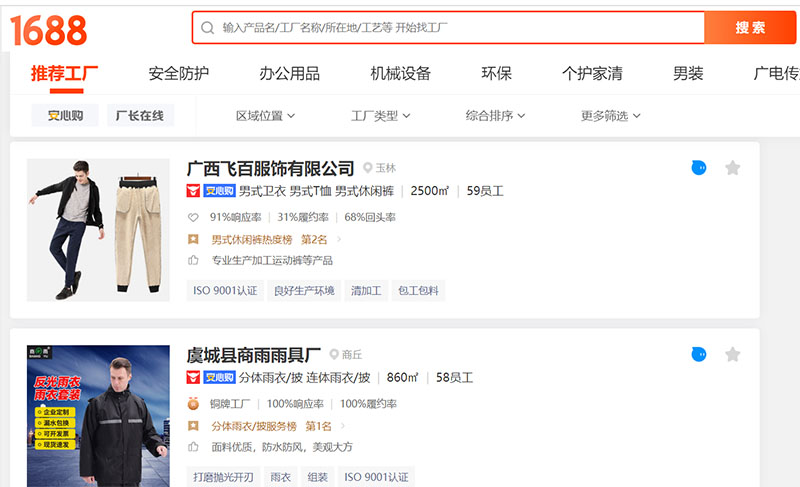Viewport: 800px width, 487px height.
Task: Open 男式休闲裤热度榜 第2名 ranking link
Action: [x=269, y=239]
